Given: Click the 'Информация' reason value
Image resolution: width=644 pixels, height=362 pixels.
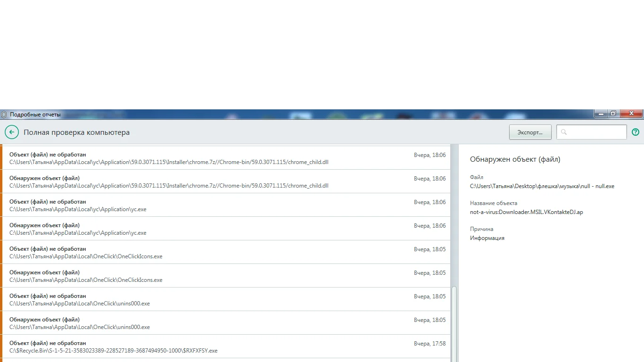Looking at the screenshot, I should 487,238.
